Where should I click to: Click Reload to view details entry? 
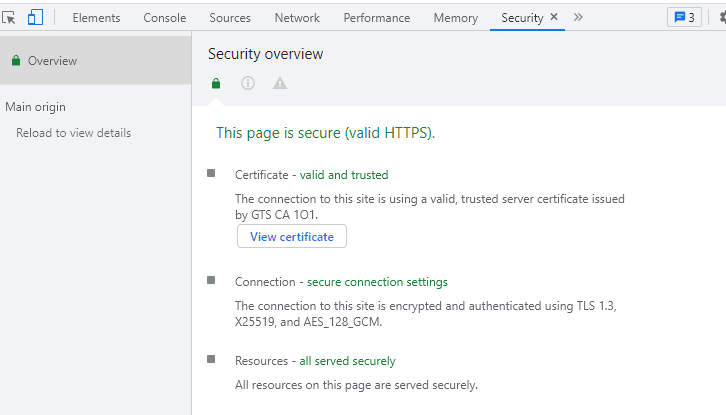pyautogui.click(x=74, y=133)
